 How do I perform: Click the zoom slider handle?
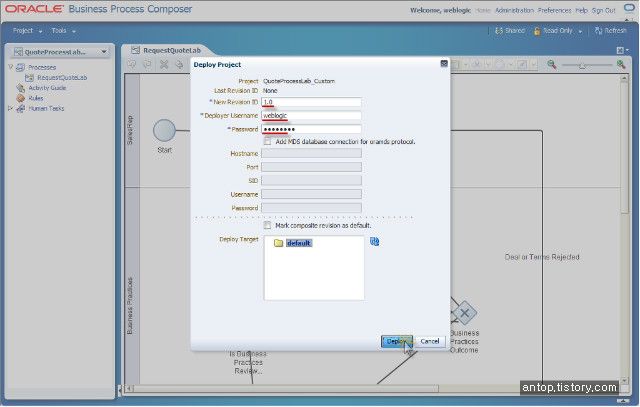582,65
